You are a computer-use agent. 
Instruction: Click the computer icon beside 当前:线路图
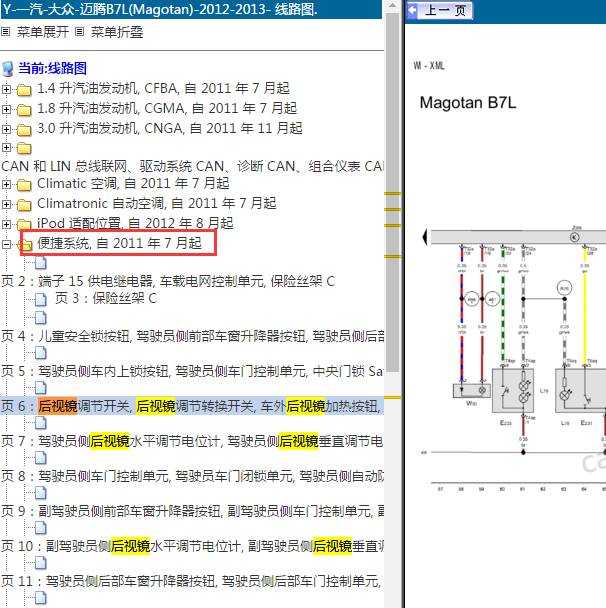point(8,69)
